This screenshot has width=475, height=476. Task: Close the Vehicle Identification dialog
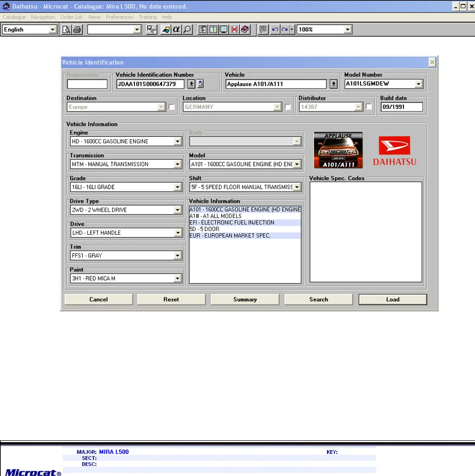click(x=432, y=62)
